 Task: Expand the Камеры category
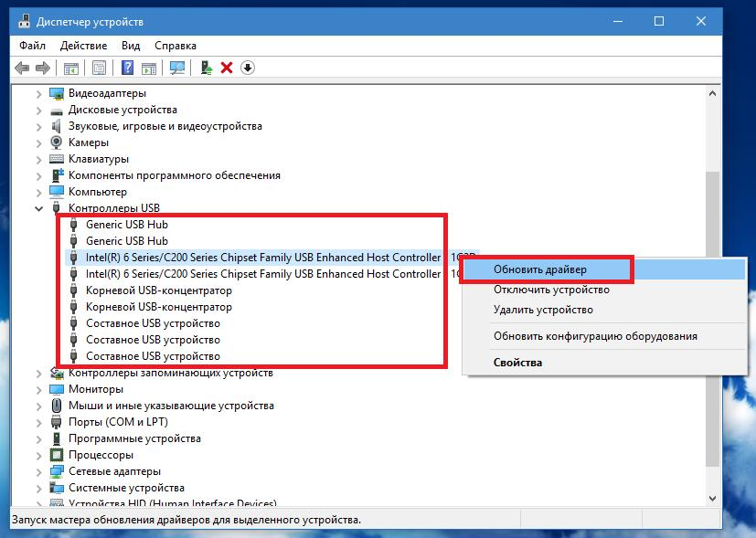pos(38,143)
